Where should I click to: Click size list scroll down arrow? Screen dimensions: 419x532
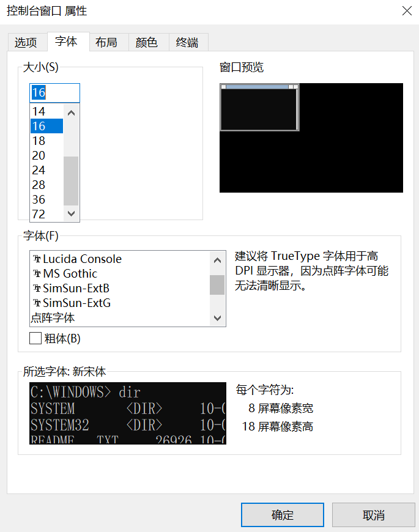[71, 213]
